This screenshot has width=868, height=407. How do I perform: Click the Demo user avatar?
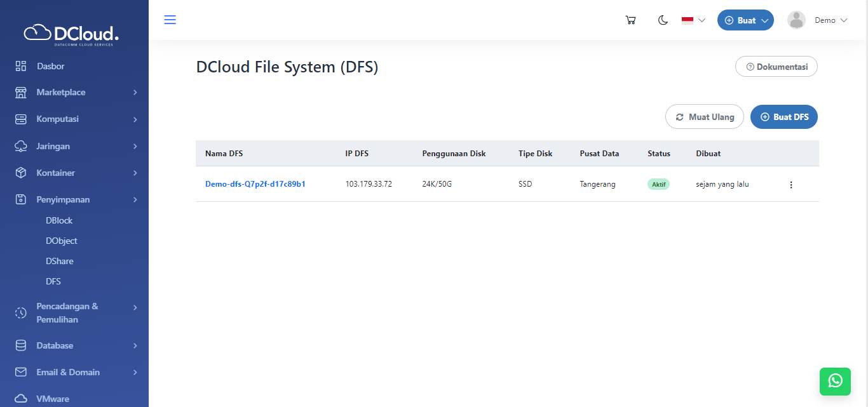click(x=796, y=20)
